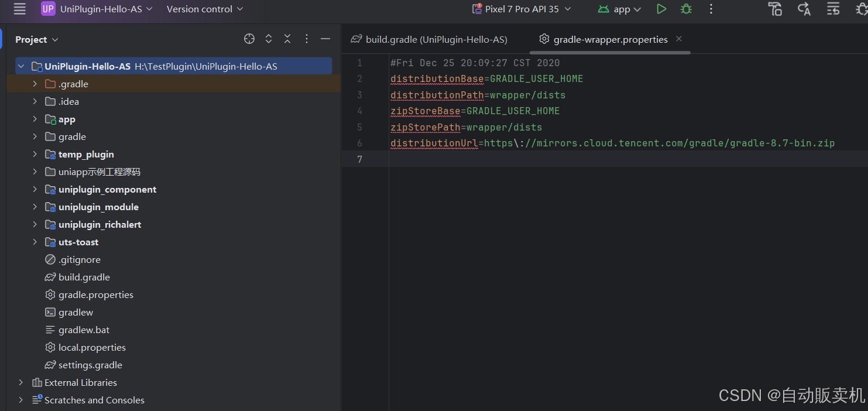Open Project panel options vertical dots
Screen dimensions: 868x411
coord(307,39)
